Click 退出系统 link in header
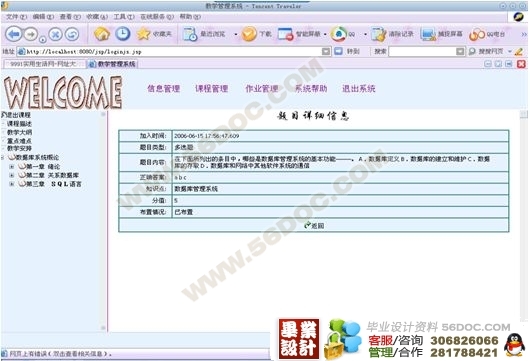 359,89
